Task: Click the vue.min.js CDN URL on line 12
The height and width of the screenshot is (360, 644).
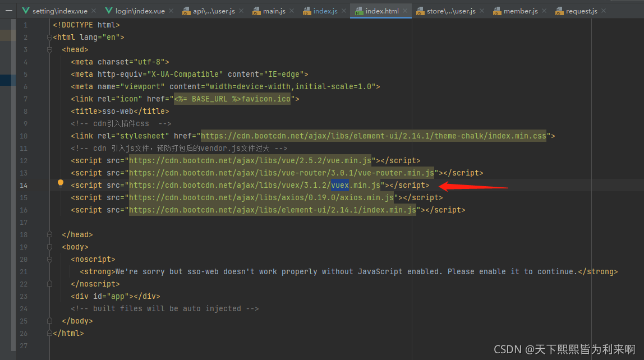Action: [250, 160]
